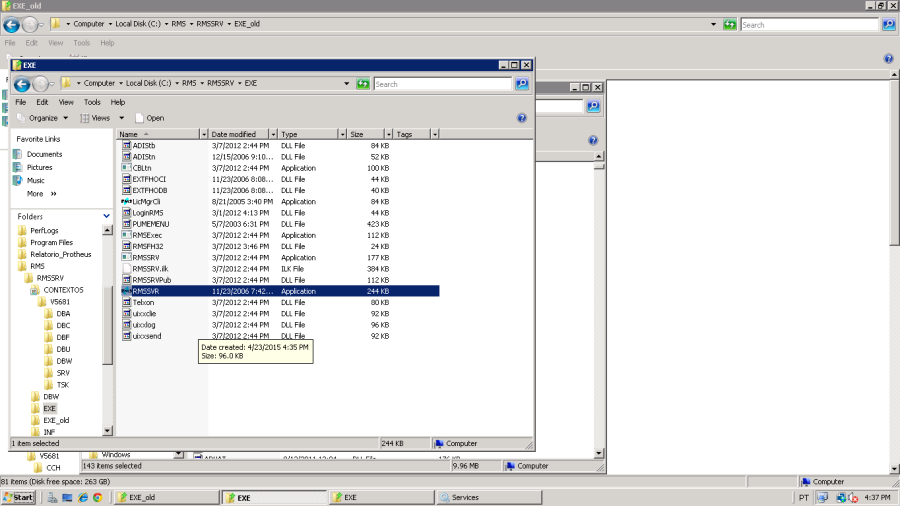Click the Open toolbar button
900x506 pixels.
[149, 118]
